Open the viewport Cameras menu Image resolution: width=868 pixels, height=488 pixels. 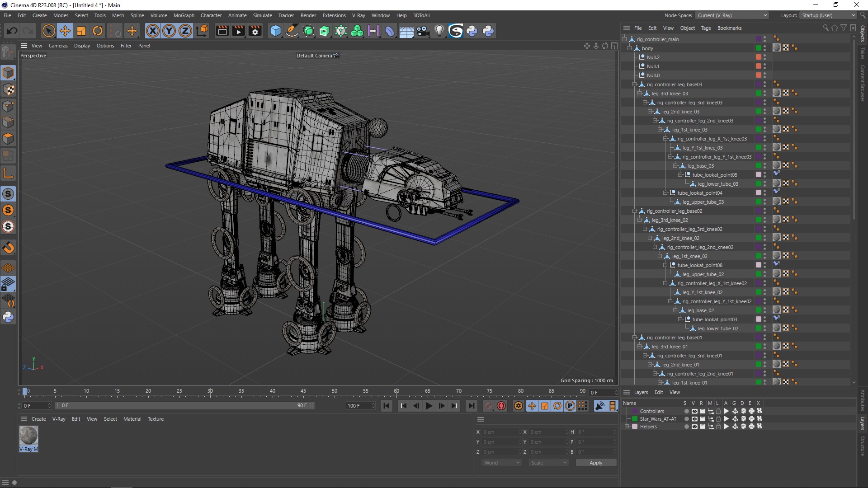[x=58, y=46]
